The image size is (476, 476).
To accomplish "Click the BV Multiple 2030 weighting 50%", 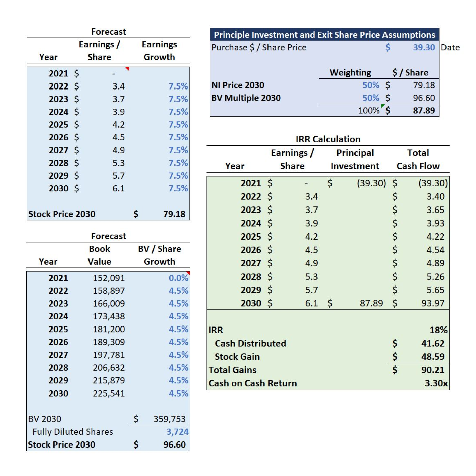I will pos(371,98).
